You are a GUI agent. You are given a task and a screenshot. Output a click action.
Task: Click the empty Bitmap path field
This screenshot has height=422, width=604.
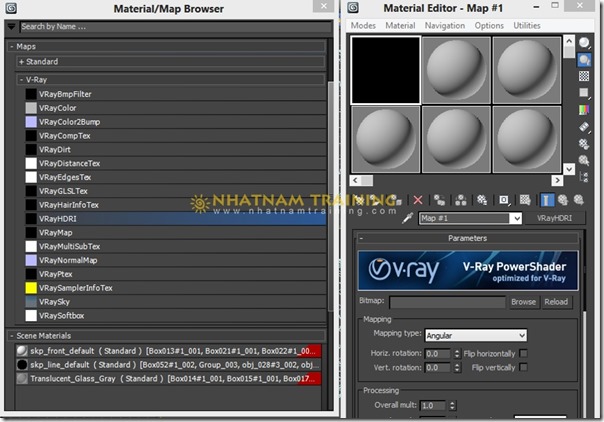[x=447, y=302]
